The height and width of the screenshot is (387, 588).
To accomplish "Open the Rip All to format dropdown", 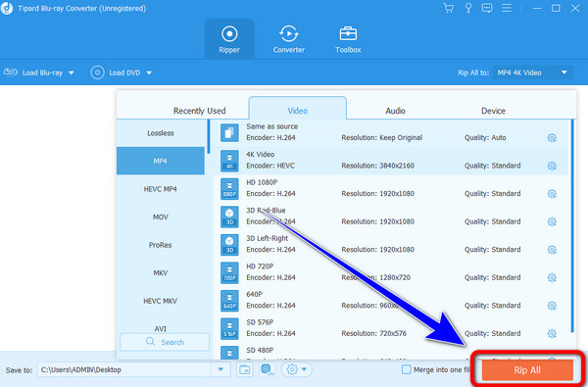I will click(532, 73).
